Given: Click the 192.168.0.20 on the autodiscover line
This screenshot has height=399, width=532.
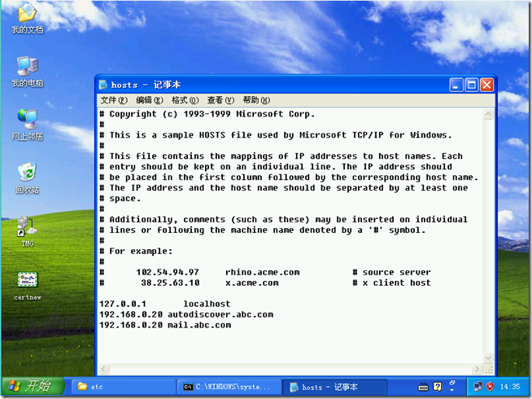Looking at the screenshot, I should tap(131, 315).
